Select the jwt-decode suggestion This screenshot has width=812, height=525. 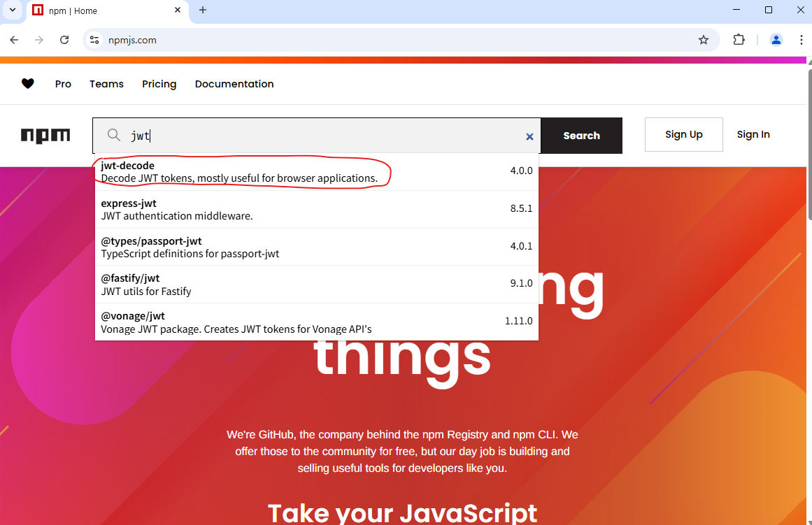[316, 172]
